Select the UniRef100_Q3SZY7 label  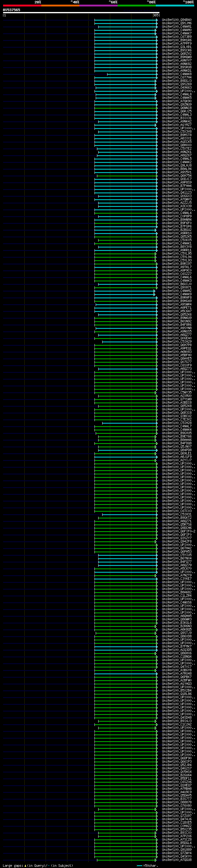tap(176, 538)
